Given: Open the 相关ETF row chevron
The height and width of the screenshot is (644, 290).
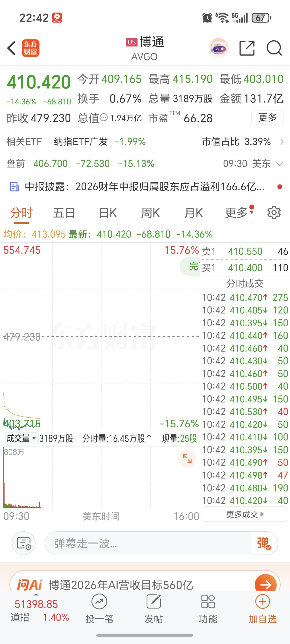Looking at the screenshot, I should 282,142.
